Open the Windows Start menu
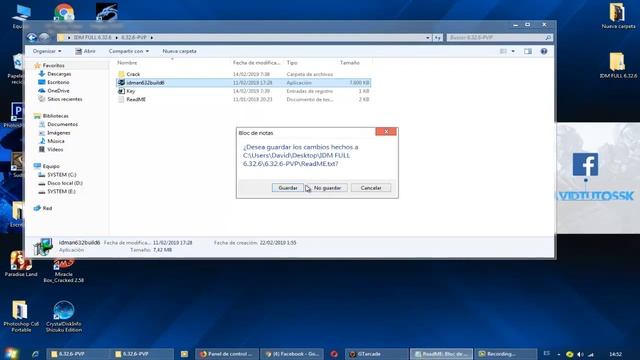The width and height of the screenshot is (640, 360). [11, 353]
